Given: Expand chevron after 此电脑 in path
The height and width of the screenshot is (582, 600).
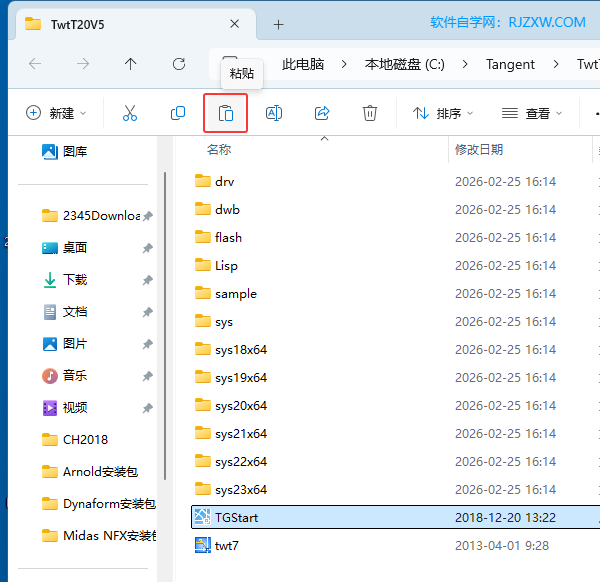Looking at the screenshot, I should tap(344, 64).
